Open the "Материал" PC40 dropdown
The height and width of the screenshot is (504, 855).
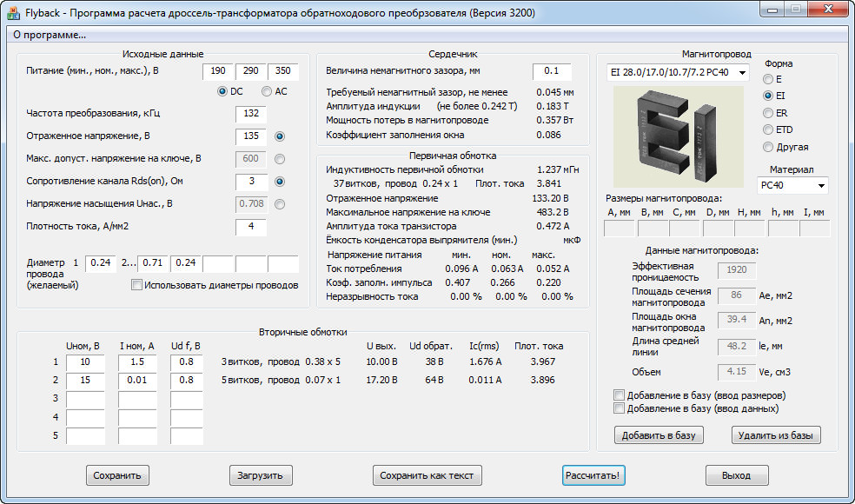pyautogui.click(x=792, y=185)
